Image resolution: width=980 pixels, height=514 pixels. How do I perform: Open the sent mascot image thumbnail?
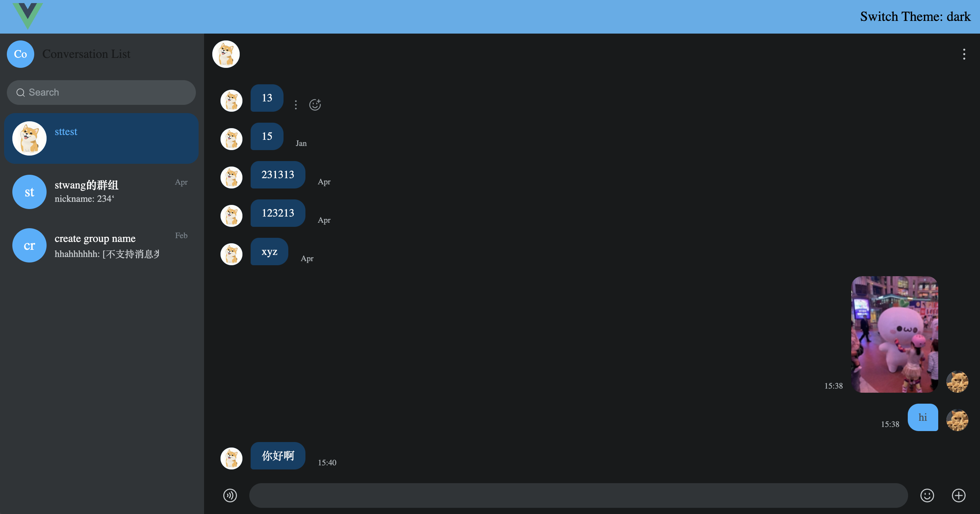(x=894, y=334)
